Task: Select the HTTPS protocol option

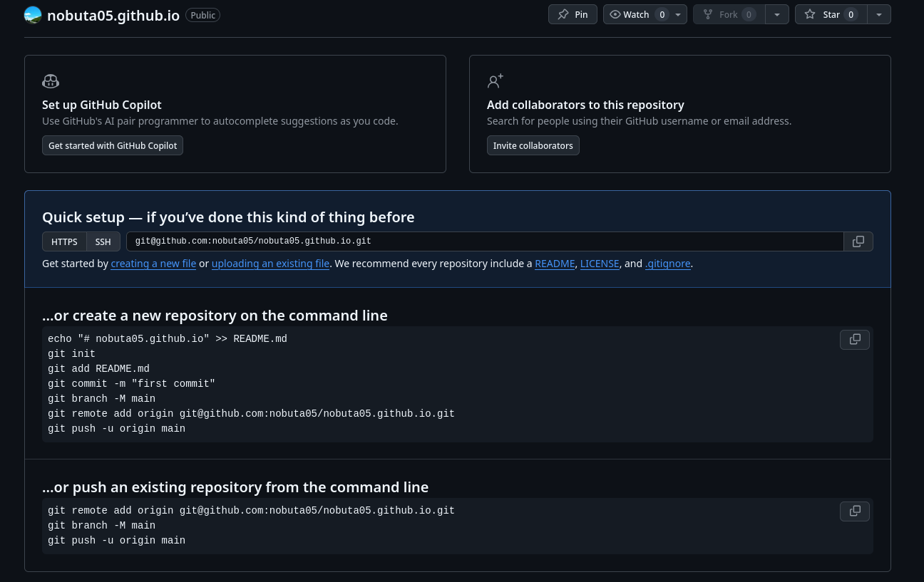Action: [64, 241]
